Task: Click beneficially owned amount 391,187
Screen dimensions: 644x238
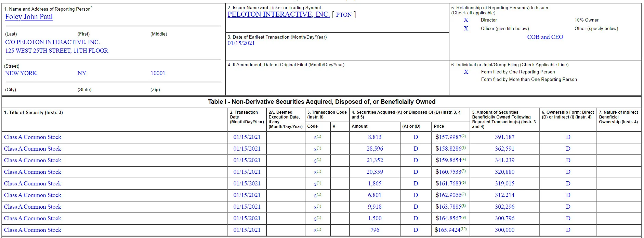Action: pyautogui.click(x=504, y=137)
